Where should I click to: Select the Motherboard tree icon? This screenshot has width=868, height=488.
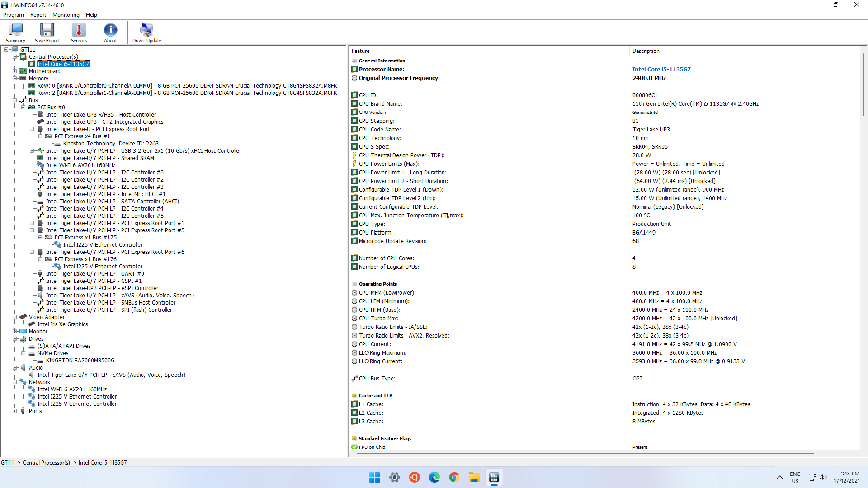point(23,71)
